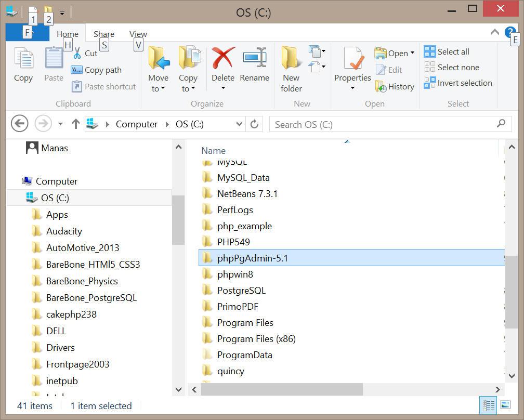Open the Move to folder menu
Screen dimensions: 524x420
coord(159,69)
